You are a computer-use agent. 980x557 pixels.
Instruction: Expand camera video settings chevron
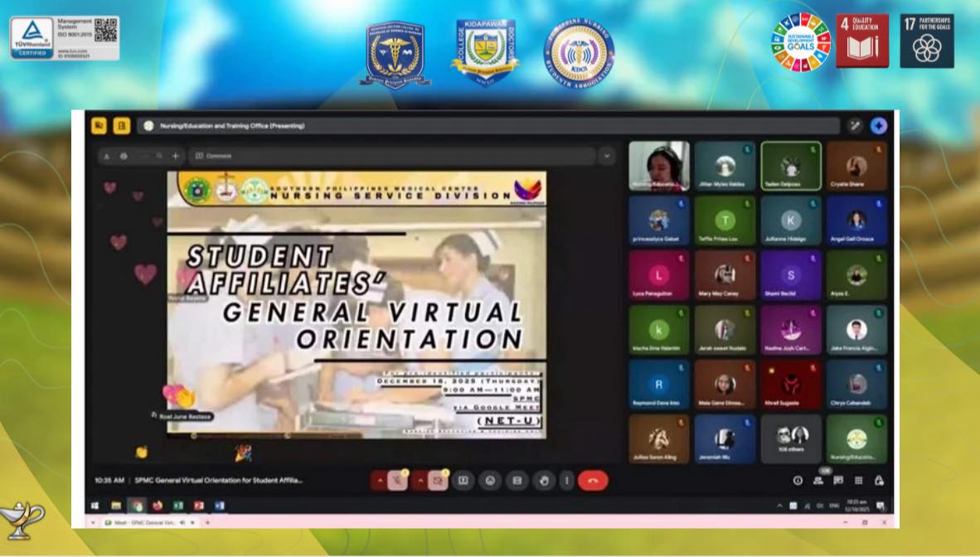coord(420,481)
